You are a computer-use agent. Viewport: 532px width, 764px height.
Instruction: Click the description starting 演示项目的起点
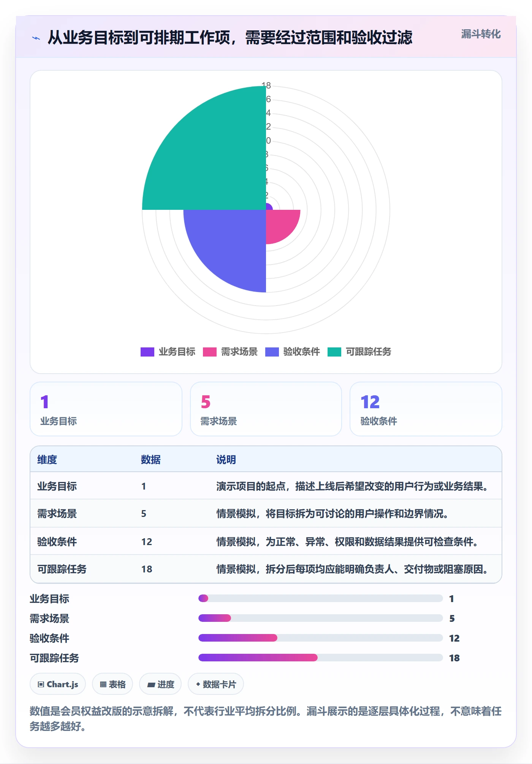353,486
